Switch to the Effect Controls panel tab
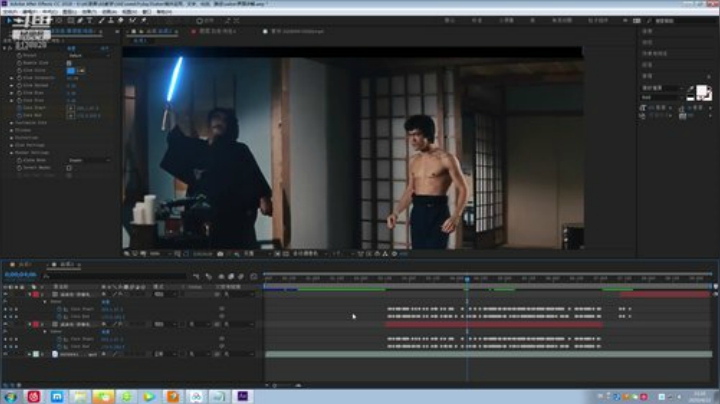 (x=73, y=31)
